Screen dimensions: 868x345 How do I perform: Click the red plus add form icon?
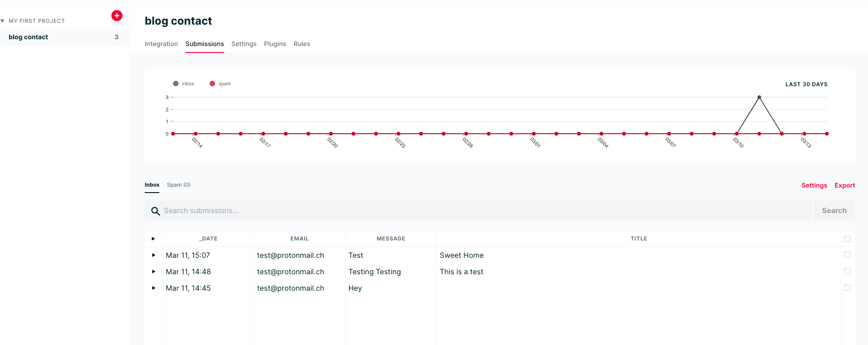(x=117, y=16)
